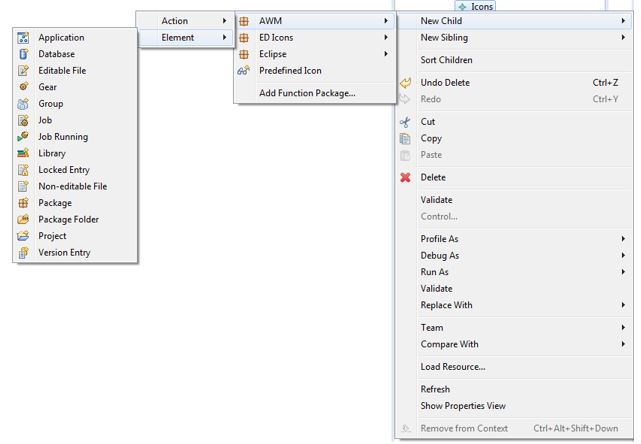Choose Undo Delete from context menu
Screen dimensions: 641x444
tap(445, 83)
